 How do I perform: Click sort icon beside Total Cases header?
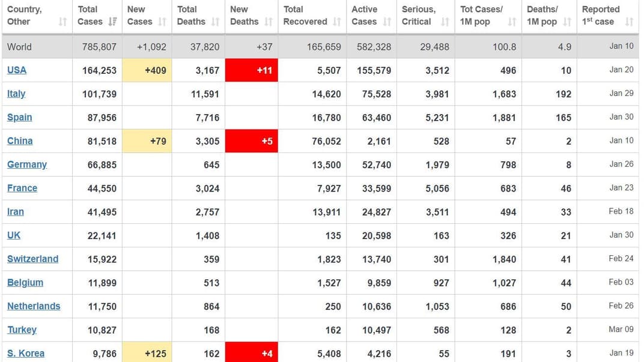tap(112, 22)
